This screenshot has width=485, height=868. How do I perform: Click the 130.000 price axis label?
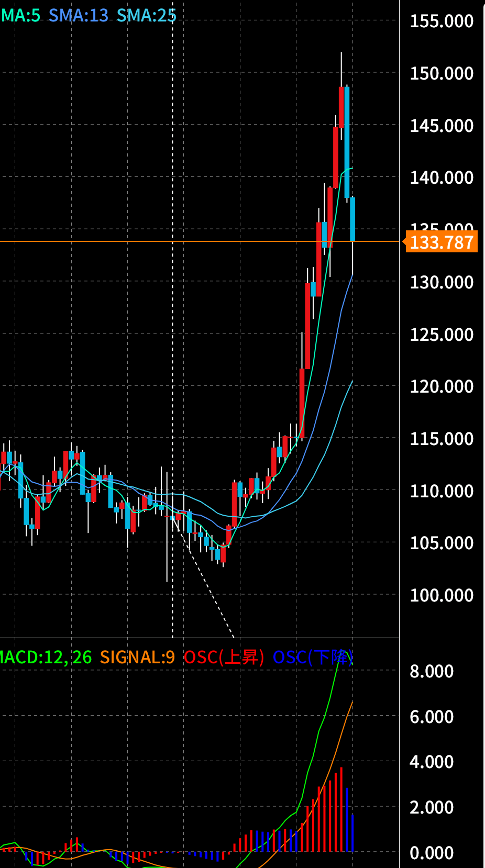[442, 282]
